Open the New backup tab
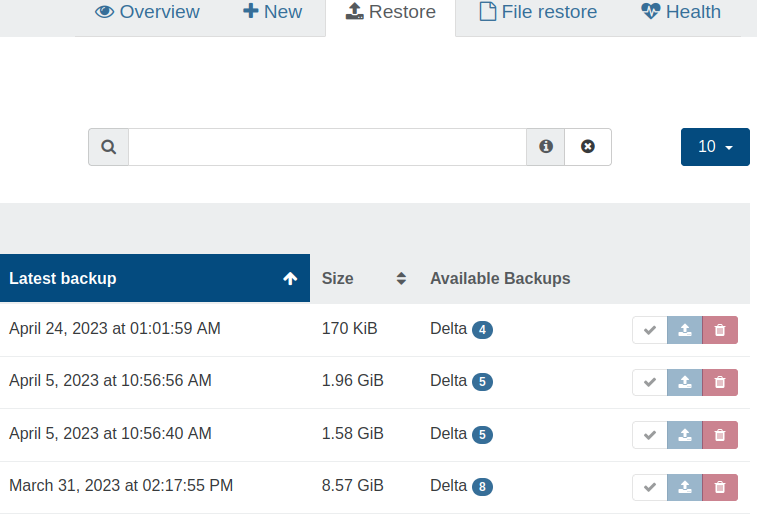 point(272,12)
